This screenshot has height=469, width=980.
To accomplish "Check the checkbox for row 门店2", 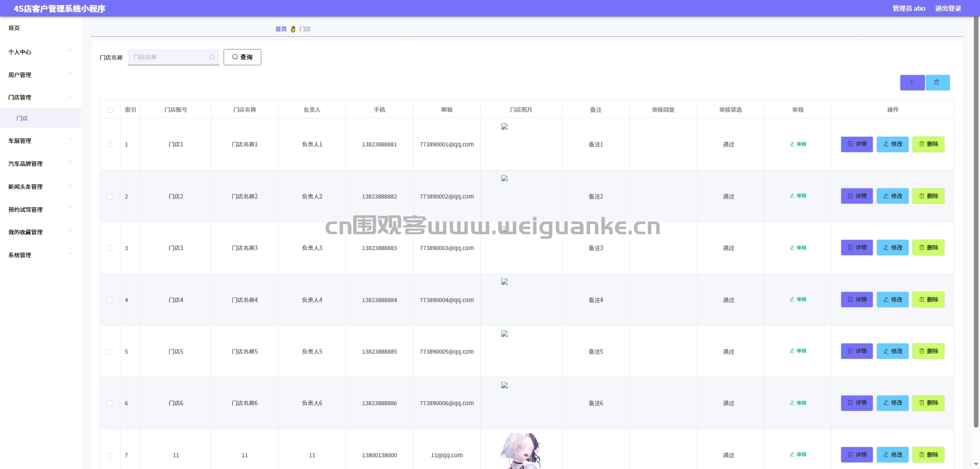I will pyautogui.click(x=110, y=196).
